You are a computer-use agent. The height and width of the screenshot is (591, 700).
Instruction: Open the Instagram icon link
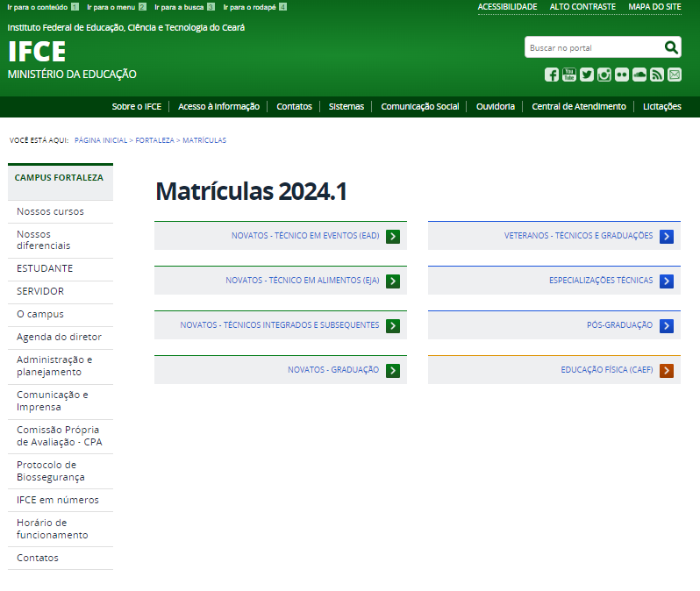(x=604, y=75)
